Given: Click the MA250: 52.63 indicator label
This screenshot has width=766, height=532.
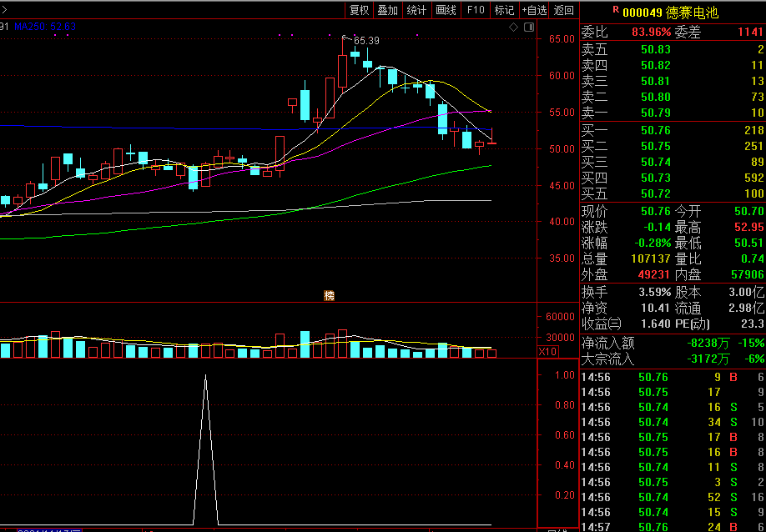Looking at the screenshot, I should click(x=45, y=27).
